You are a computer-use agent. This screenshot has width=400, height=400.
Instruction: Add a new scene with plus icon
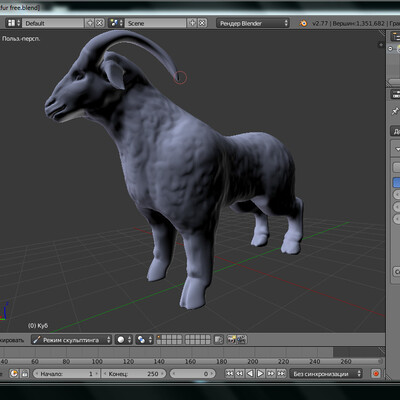coord(192,23)
